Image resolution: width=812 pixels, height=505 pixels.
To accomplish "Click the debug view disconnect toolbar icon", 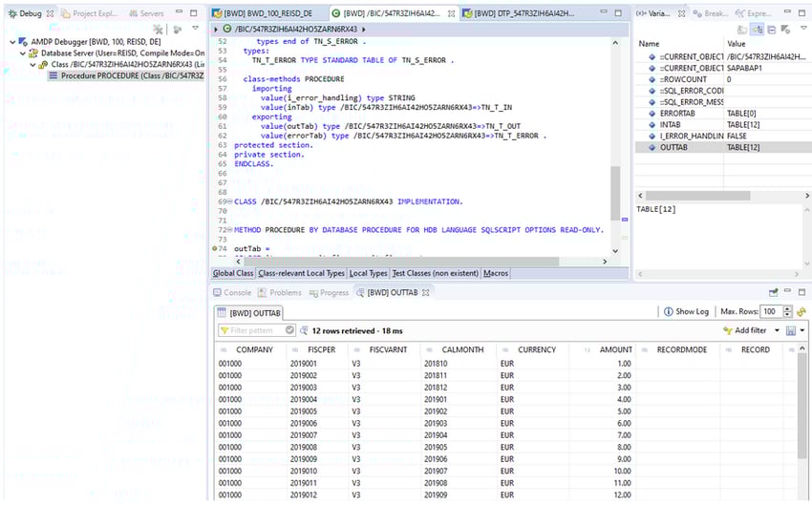I will 158,29.
